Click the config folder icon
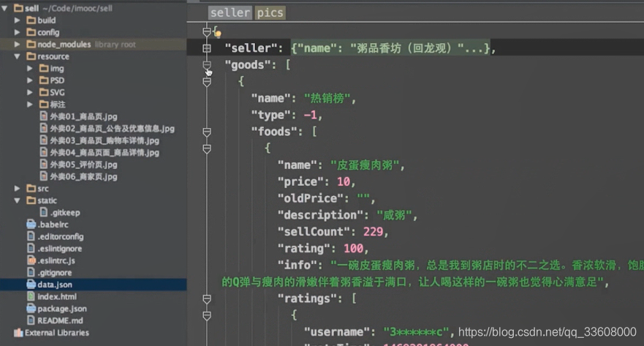The height and width of the screenshot is (346, 644). pyautogui.click(x=31, y=31)
